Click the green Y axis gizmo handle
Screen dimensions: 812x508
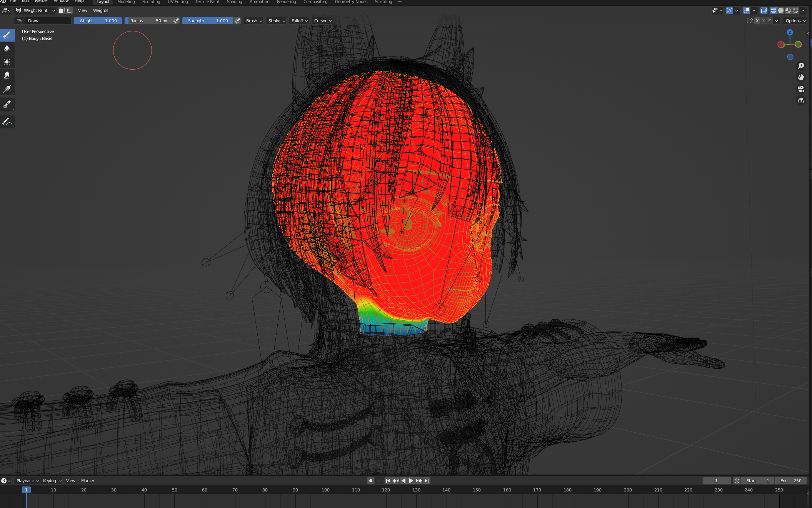coord(798,44)
